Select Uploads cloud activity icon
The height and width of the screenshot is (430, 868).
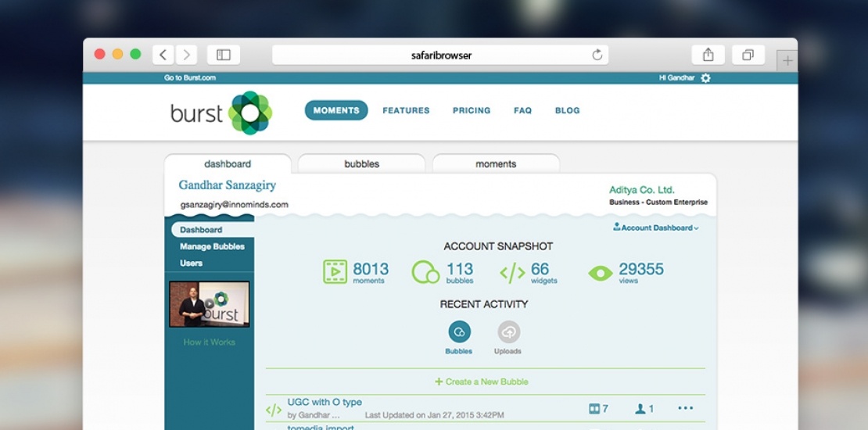[x=509, y=332]
